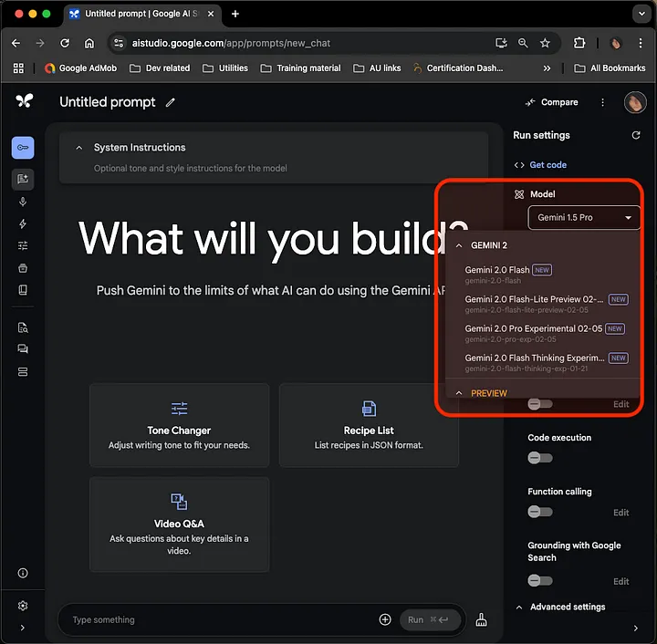
Task: Open the Recipe List example card
Action: [369, 425]
